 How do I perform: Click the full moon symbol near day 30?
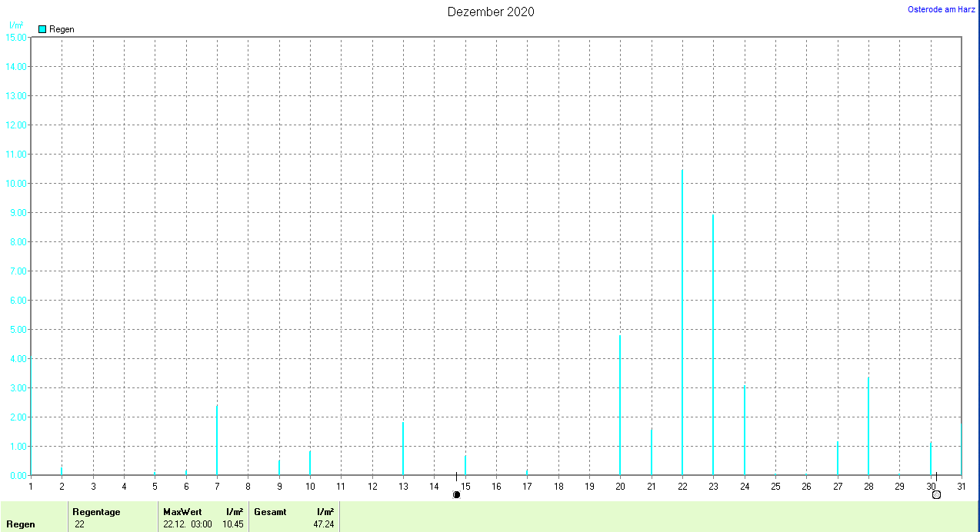(936, 494)
